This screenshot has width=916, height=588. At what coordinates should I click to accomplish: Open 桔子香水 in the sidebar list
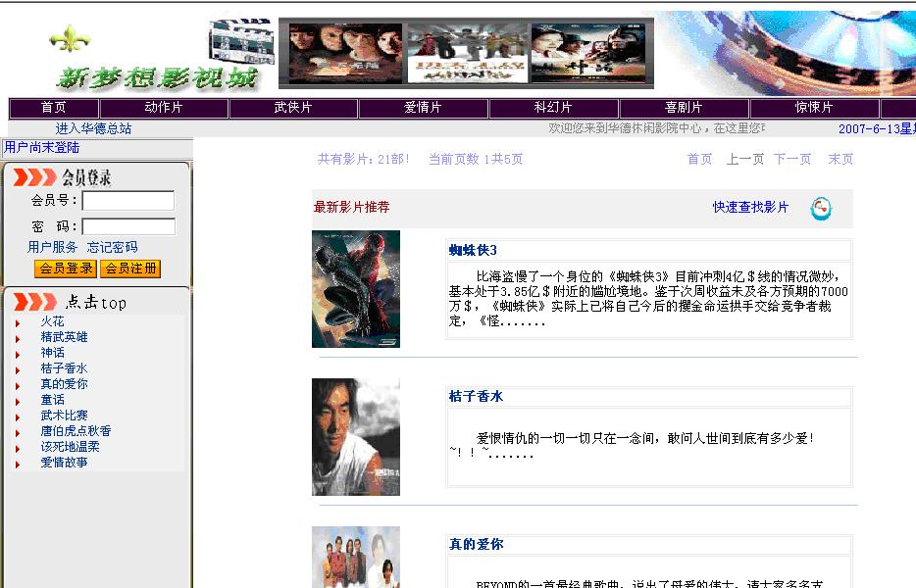65,368
